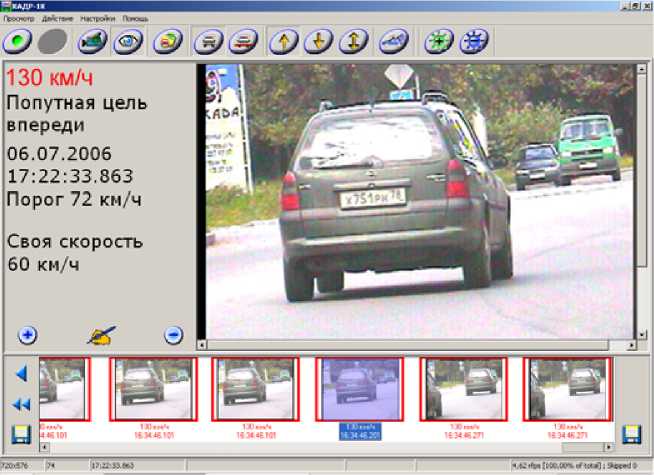Open the Просмотр menu

click(x=19, y=18)
